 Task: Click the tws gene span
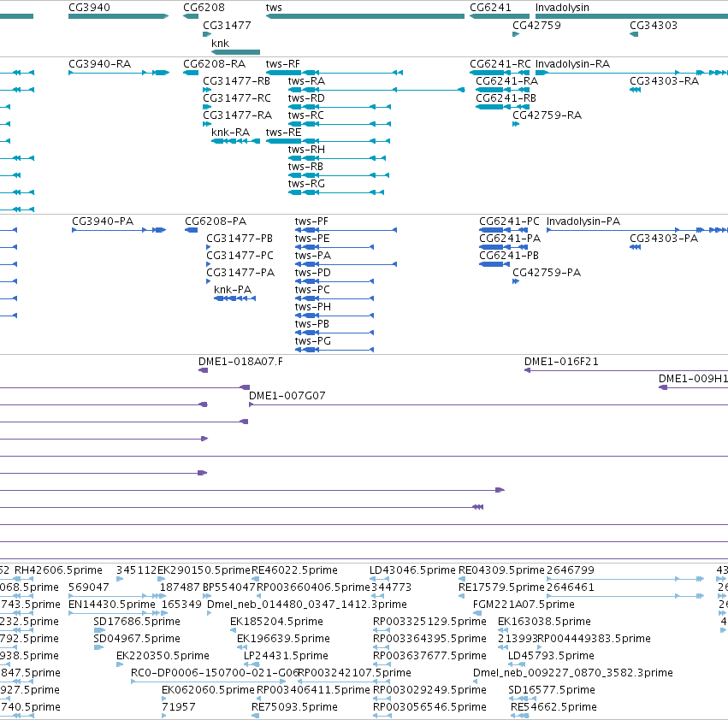coord(365,16)
